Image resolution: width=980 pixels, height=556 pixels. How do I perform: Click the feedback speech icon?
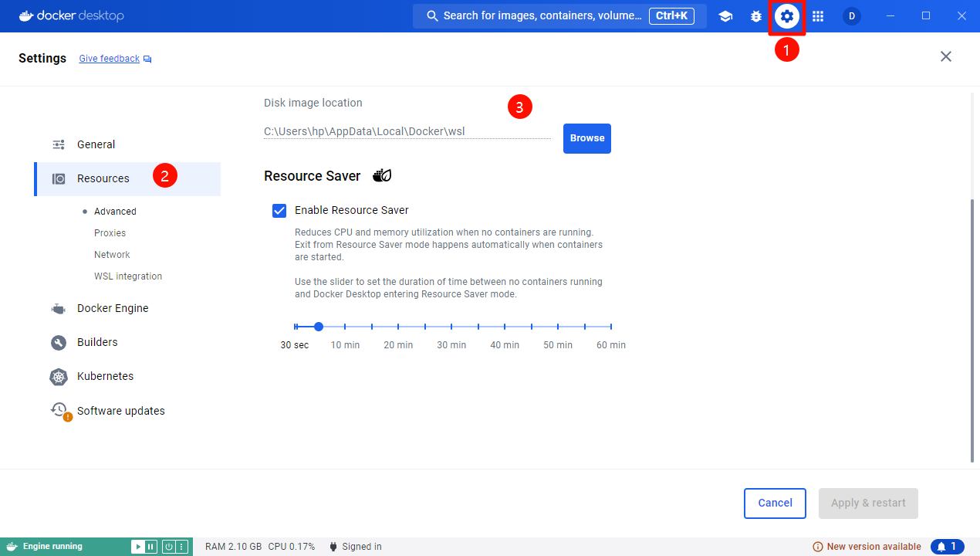tap(147, 59)
